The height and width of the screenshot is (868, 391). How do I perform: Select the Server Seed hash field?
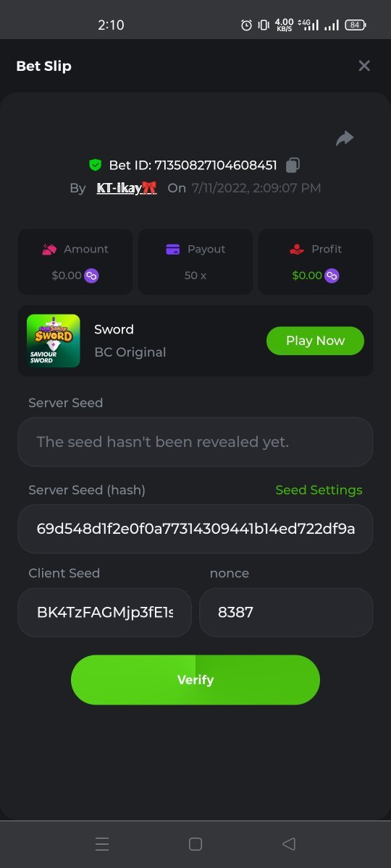(195, 529)
